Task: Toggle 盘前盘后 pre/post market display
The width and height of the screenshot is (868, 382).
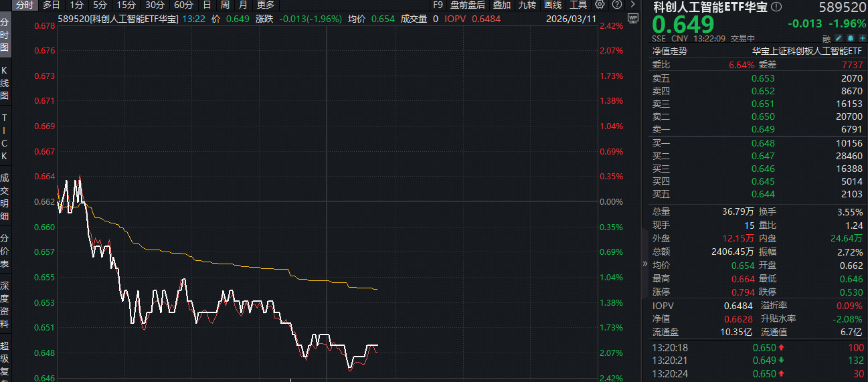Action: coord(467,5)
